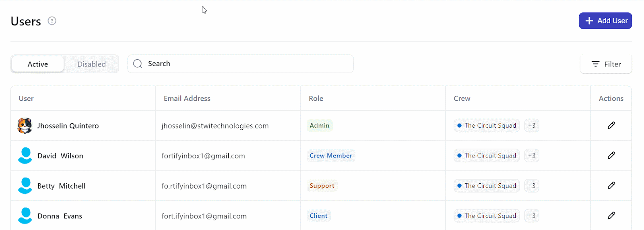Click Donna Evans's Circuit Squad crew tag

click(x=487, y=216)
